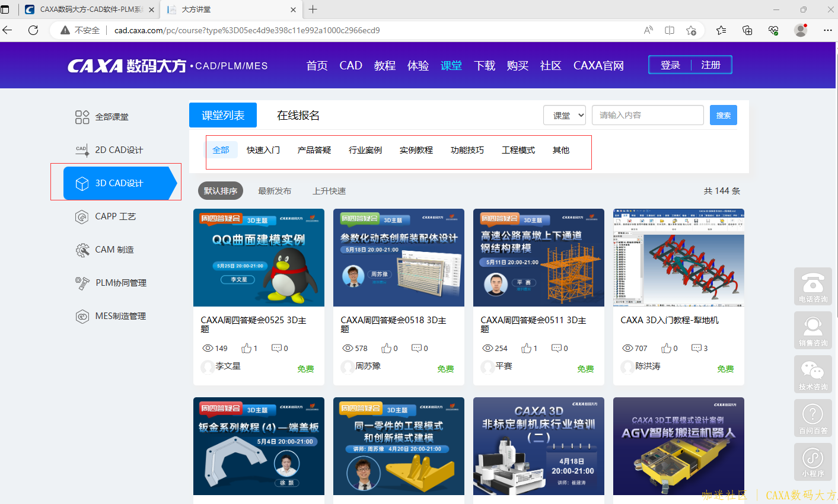
Task: Click the 2D CAD设计 sidebar icon
Action: [x=82, y=150]
